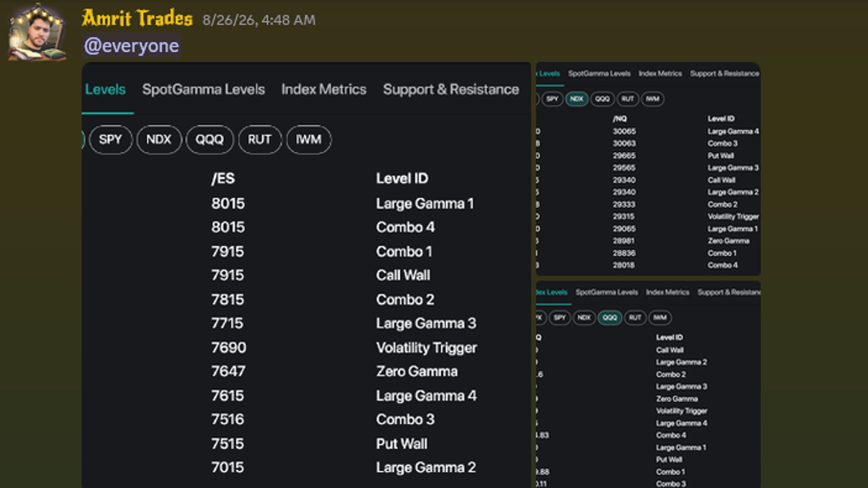Select the SPY chip in large image
This screenshot has height=488, width=868.
111,139
